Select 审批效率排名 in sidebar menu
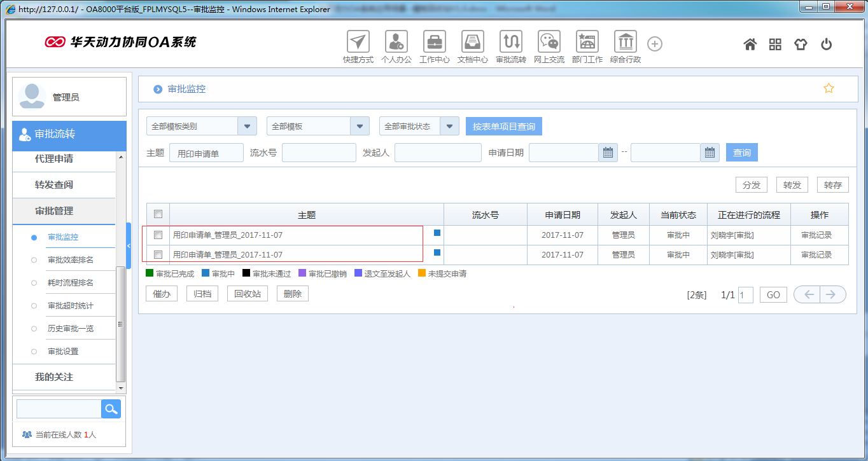The width and height of the screenshot is (868, 461). coord(71,260)
